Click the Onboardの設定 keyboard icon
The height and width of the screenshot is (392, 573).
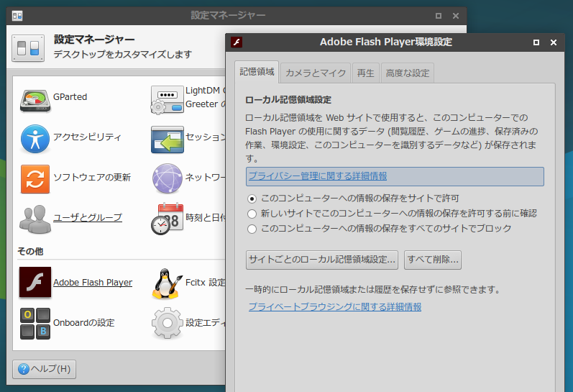(35, 324)
